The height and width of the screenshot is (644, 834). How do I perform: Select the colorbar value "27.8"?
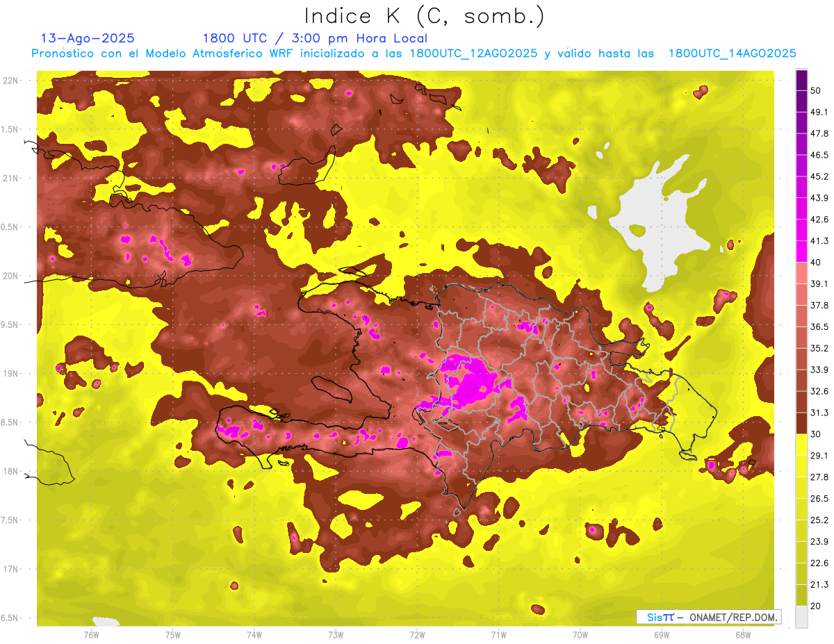pyautogui.click(x=819, y=477)
